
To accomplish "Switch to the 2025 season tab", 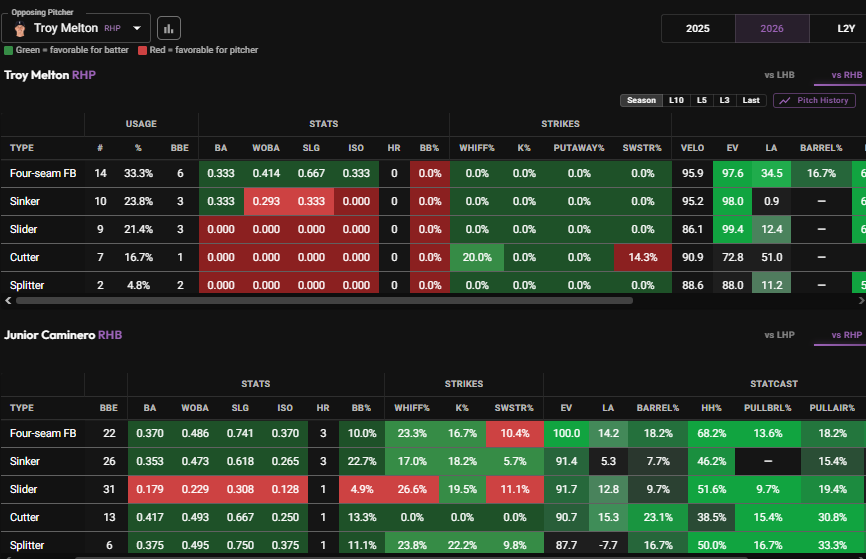I will (698, 29).
